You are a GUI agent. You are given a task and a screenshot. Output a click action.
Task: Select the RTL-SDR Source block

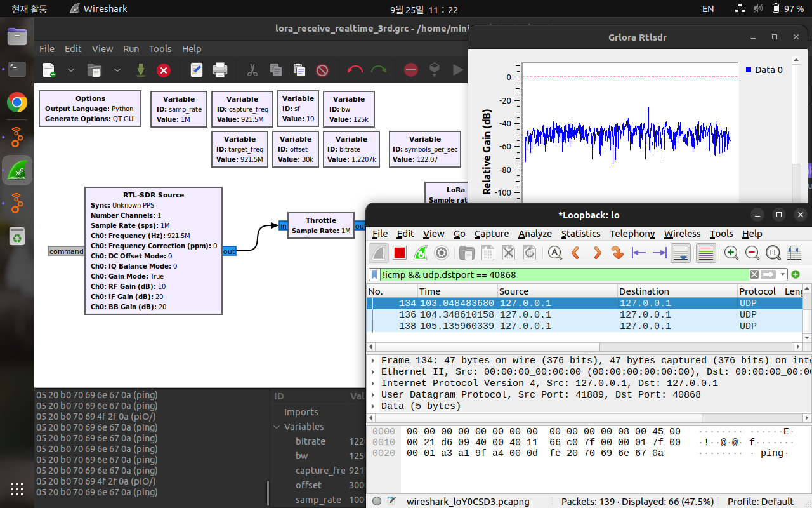click(154, 251)
